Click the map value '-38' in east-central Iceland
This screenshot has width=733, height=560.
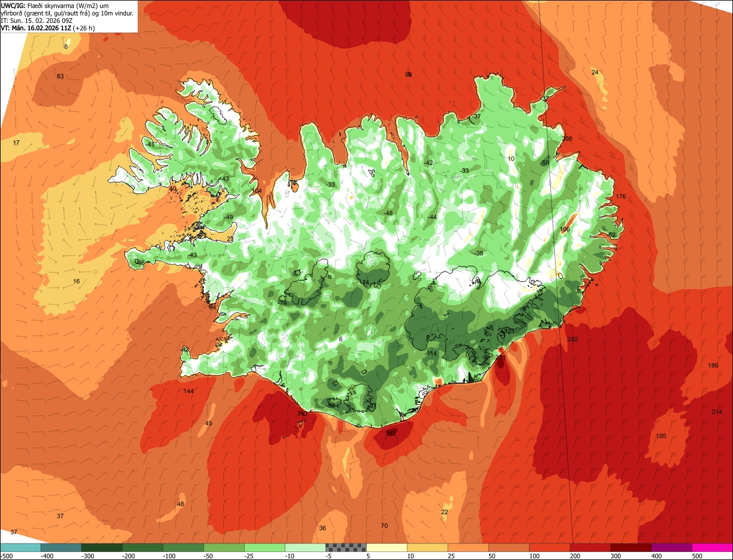click(478, 253)
